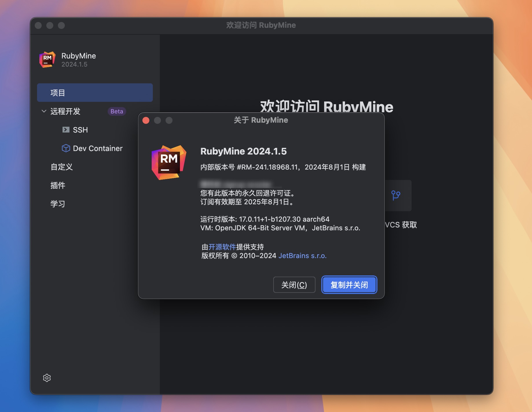Click the runtime version 17.0.11+1-b1207.30 line
Viewport: 532px width, 412px height.
pyautogui.click(x=265, y=219)
